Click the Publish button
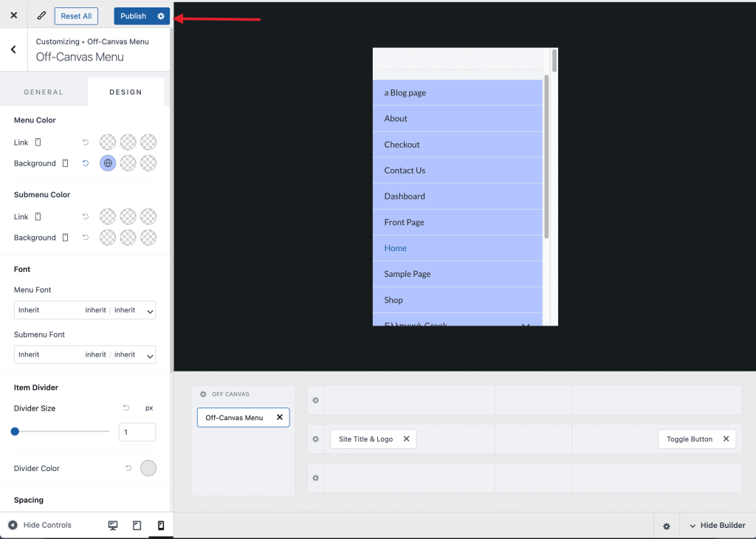 (x=134, y=16)
